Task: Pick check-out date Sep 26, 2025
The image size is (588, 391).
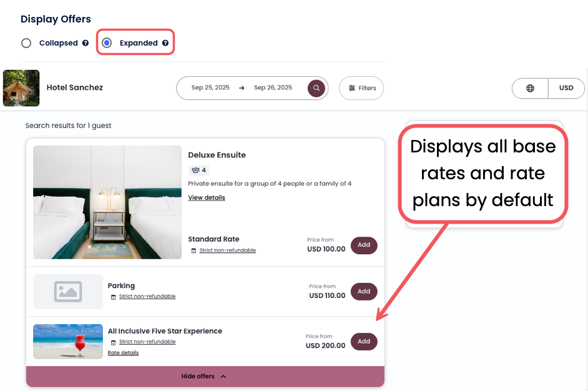Action: pyautogui.click(x=273, y=87)
